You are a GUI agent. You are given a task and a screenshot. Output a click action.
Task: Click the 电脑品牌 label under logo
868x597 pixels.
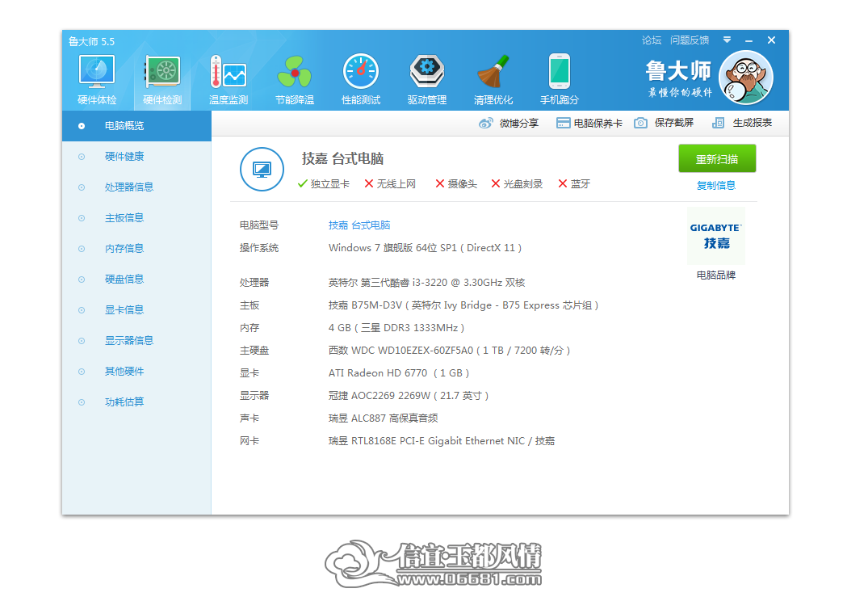715,275
